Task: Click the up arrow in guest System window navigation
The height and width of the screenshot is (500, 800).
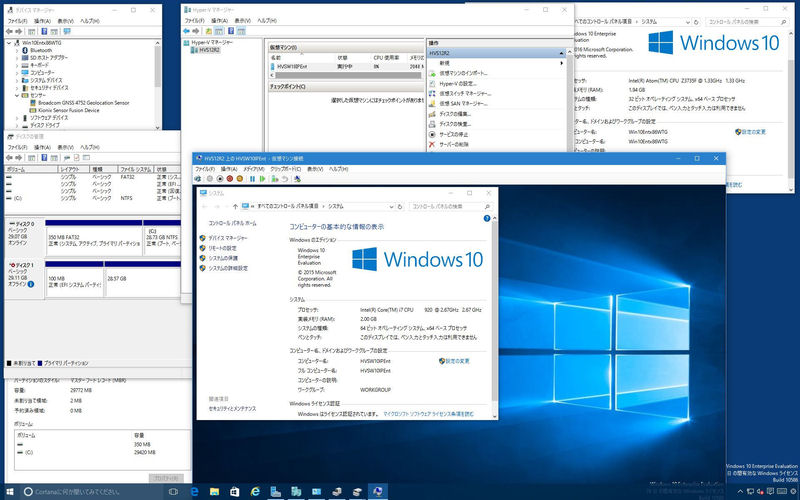Action: [235, 207]
